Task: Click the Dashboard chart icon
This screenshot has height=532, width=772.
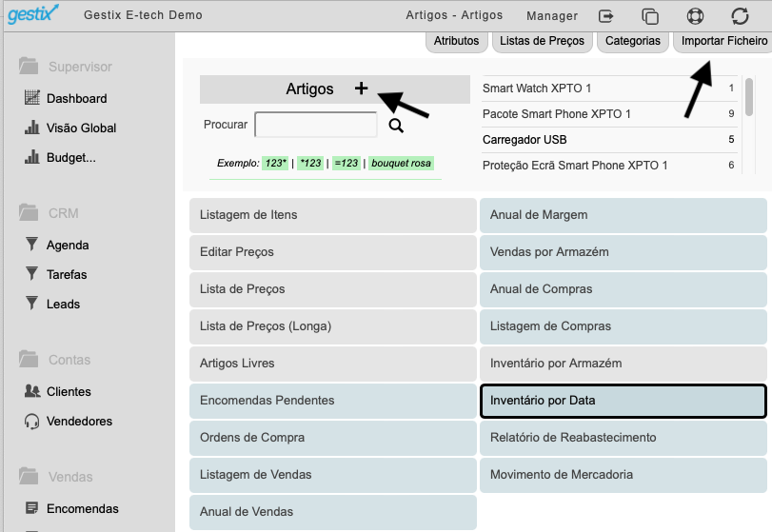Action: [32, 98]
